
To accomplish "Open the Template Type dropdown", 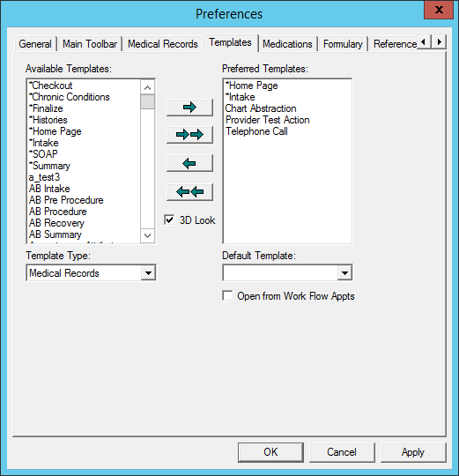I will coord(148,273).
